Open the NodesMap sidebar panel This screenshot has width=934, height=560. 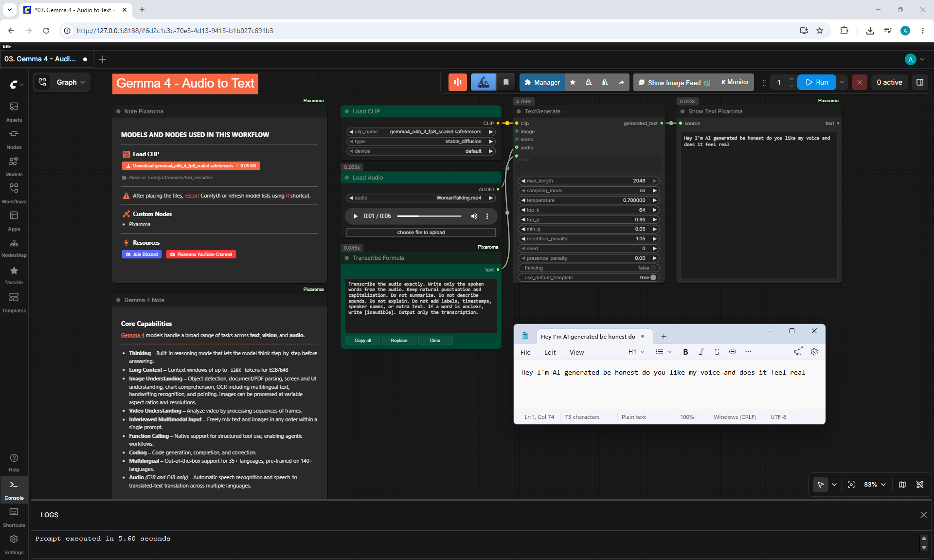14,248
